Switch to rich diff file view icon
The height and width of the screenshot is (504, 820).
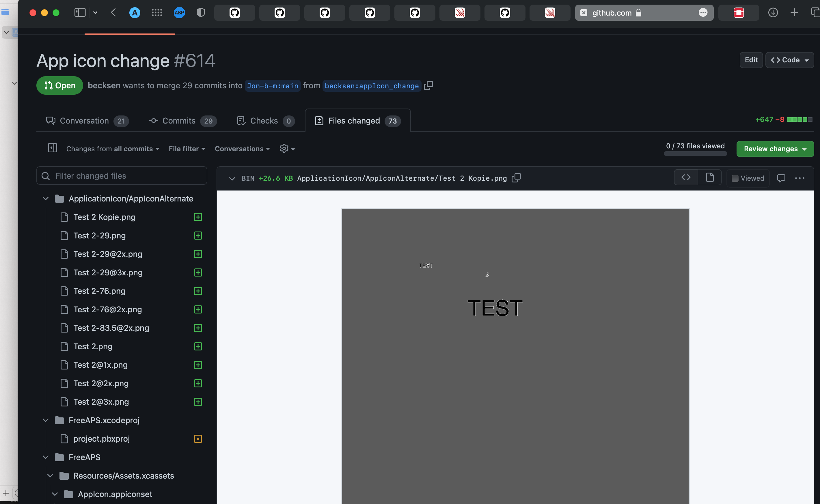(x=710, y=178)
